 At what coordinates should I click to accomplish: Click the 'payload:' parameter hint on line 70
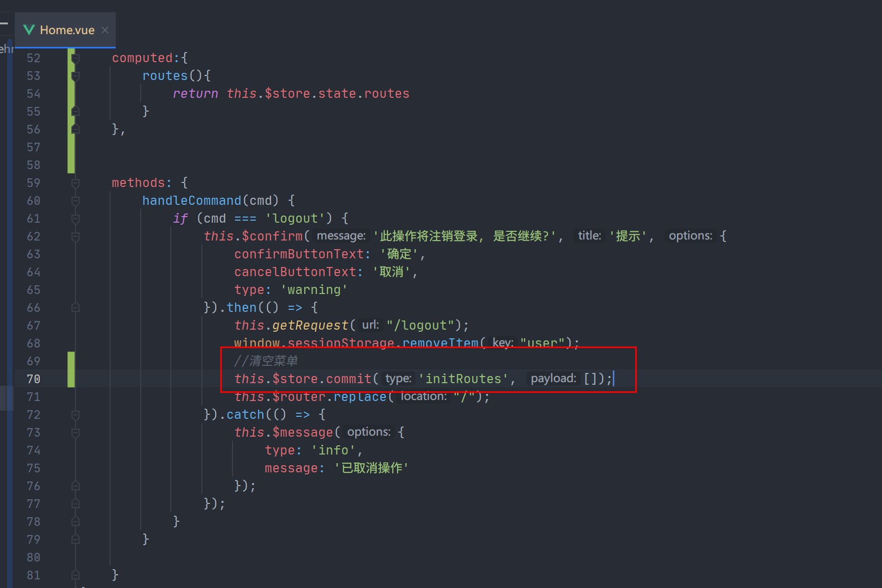(x=553, y=379)
